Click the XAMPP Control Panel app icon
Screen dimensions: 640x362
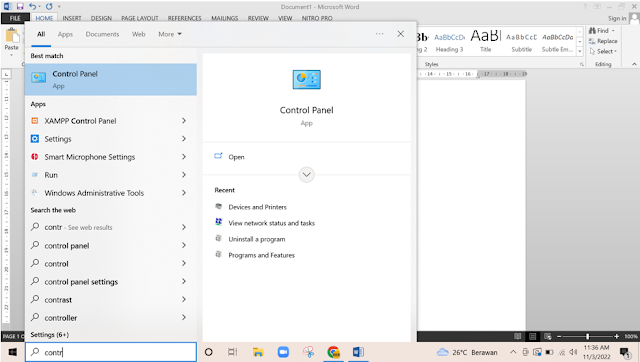point(35,121)
